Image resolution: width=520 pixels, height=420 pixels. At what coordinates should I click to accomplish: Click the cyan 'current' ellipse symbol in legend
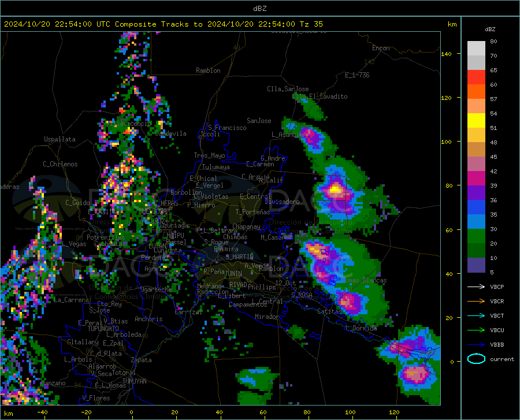tap(476, 359)
